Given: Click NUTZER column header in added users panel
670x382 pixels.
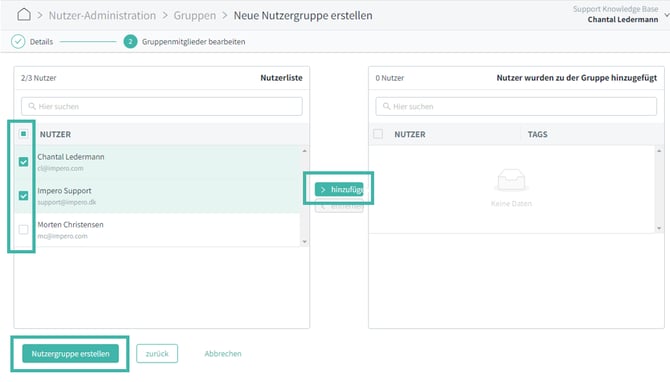Looking at the screenshot, I should tap(410, 134).
